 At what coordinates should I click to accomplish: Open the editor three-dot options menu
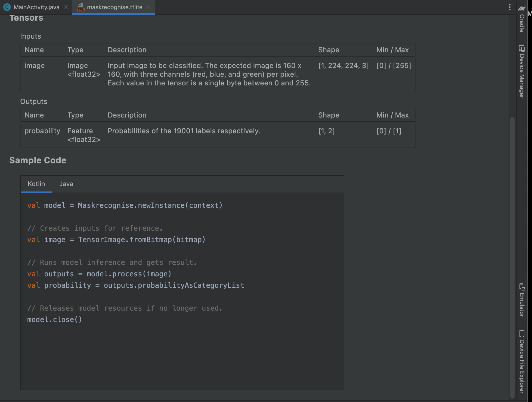[x=510, y=7]
